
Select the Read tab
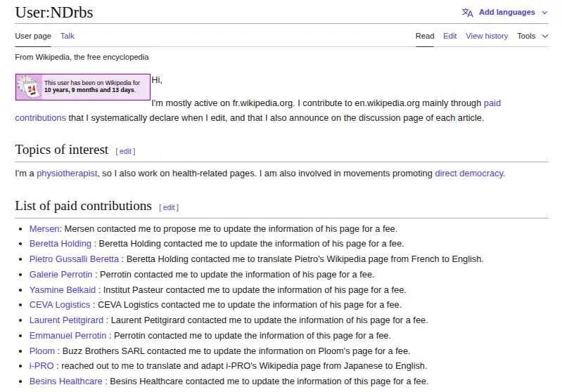point(425,36)
